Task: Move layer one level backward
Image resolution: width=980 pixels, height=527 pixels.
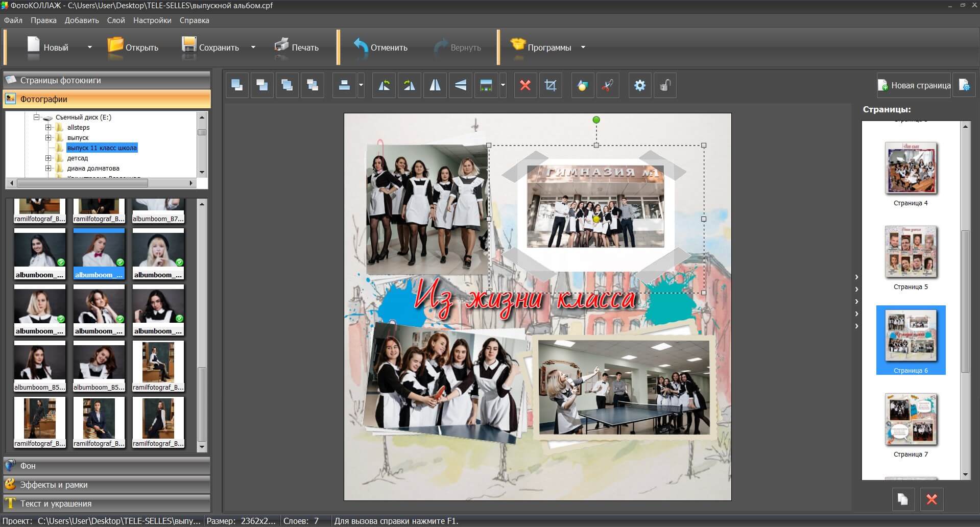Action: [313, 85]
